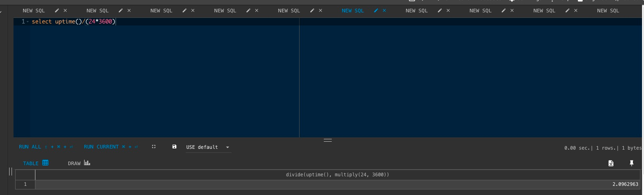Close the active blue NEW SQL tab

coord(384,11)
